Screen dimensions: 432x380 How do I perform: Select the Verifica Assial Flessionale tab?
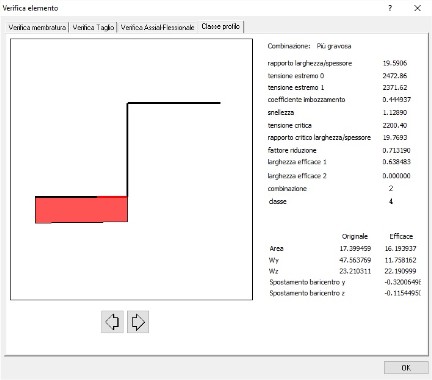click(157, 27)
